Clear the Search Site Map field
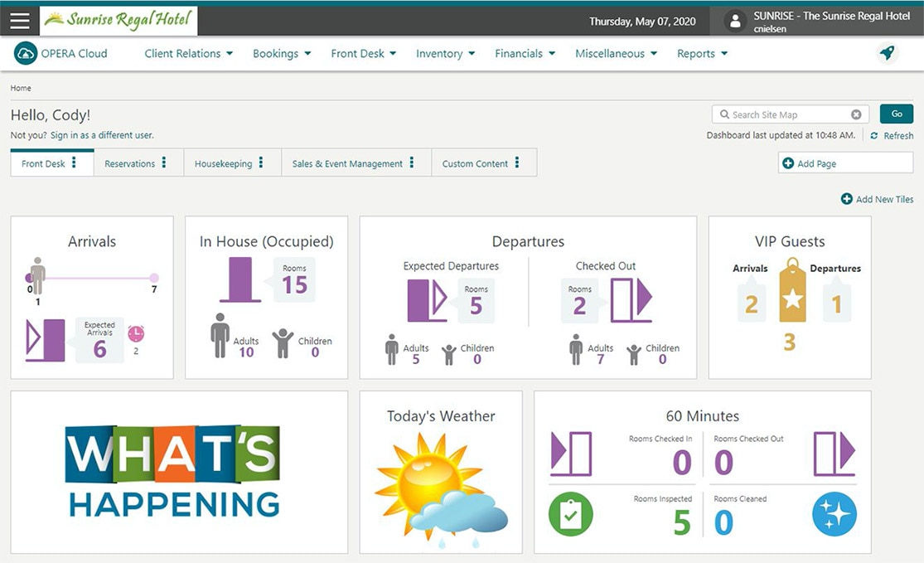The width and height of the screenshot is (924, 563). click(856, 114)
